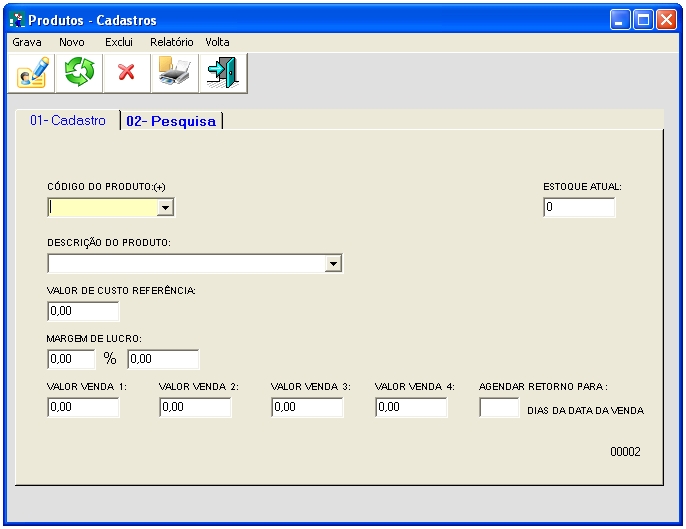Click the application icon in title bar

[x=16, y=20]
